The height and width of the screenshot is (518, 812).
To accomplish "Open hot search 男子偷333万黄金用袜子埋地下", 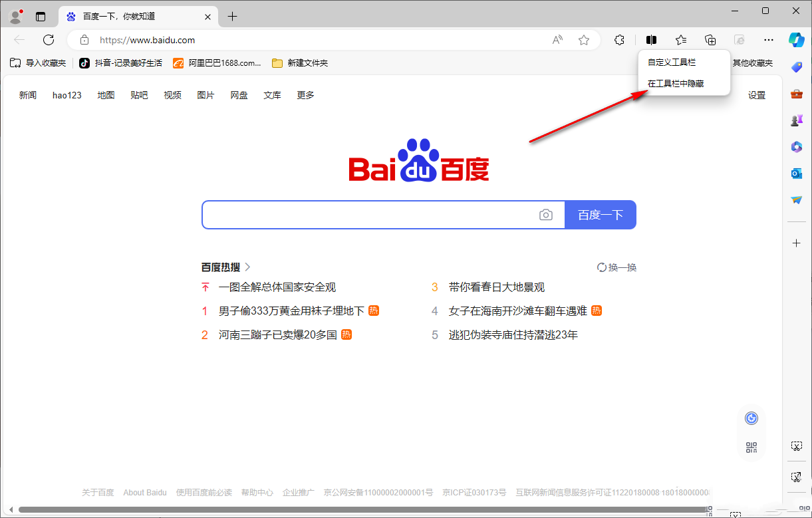I will [x=291, y=311].
